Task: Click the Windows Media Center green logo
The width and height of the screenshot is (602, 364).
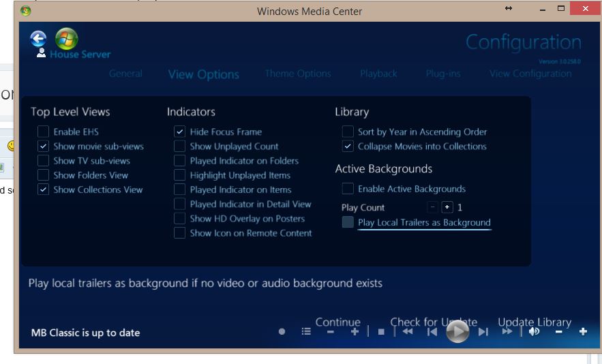Action: 66,39
